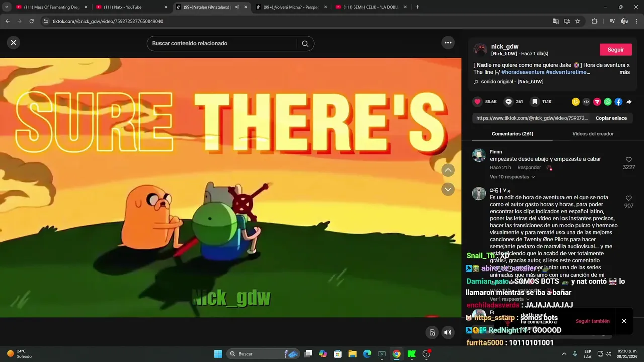Open #horadeaventura hashtag link

click(x=522, y=72)
